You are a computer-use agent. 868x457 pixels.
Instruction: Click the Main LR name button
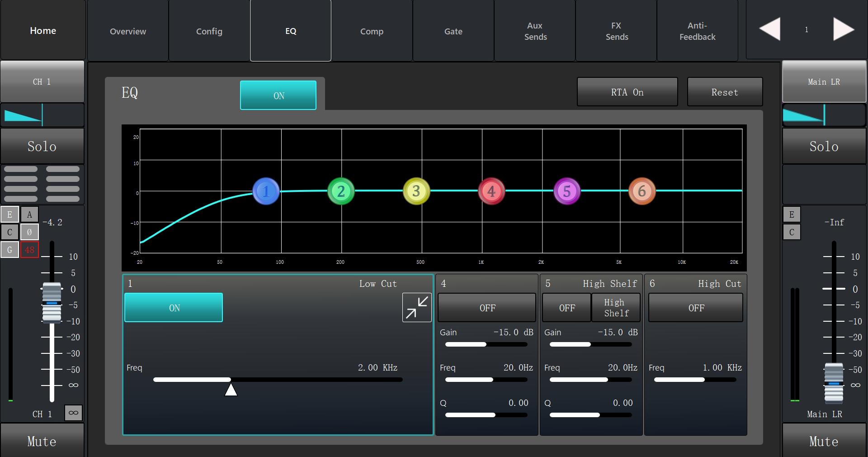(x=824, y=81)
